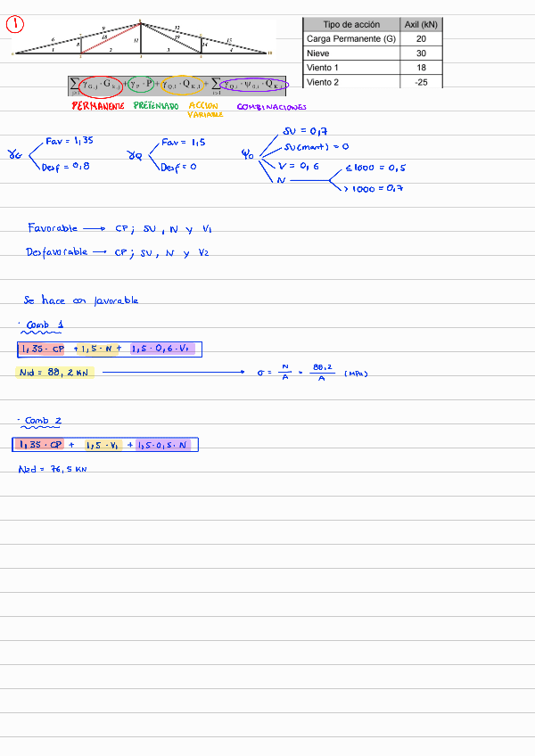
Task: Select the purple-highlighted '1,5·0,6·V1' term
Action: pyautogui.click(x=162, y=349)
